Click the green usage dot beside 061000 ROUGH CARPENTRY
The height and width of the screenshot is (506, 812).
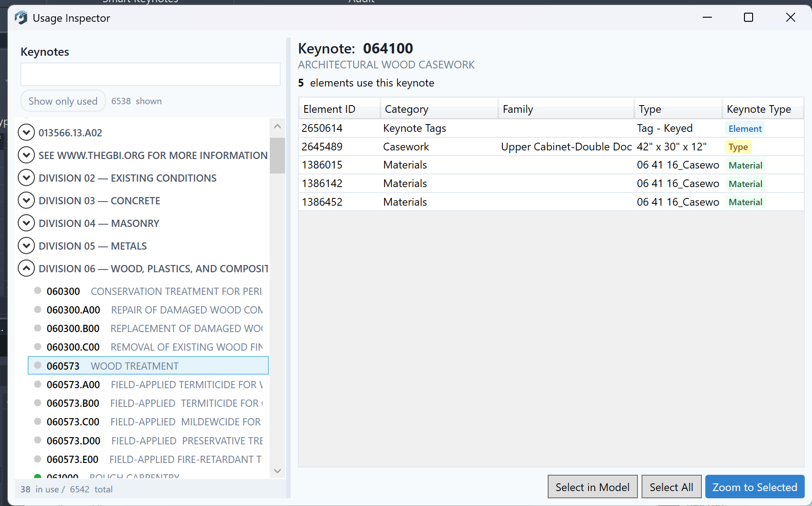[x=37, y=476]
